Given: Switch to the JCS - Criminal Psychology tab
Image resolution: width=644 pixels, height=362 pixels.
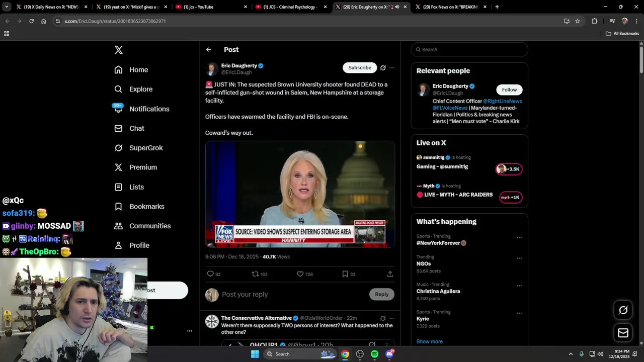Looking at the screenshot, I should point(291,7).
